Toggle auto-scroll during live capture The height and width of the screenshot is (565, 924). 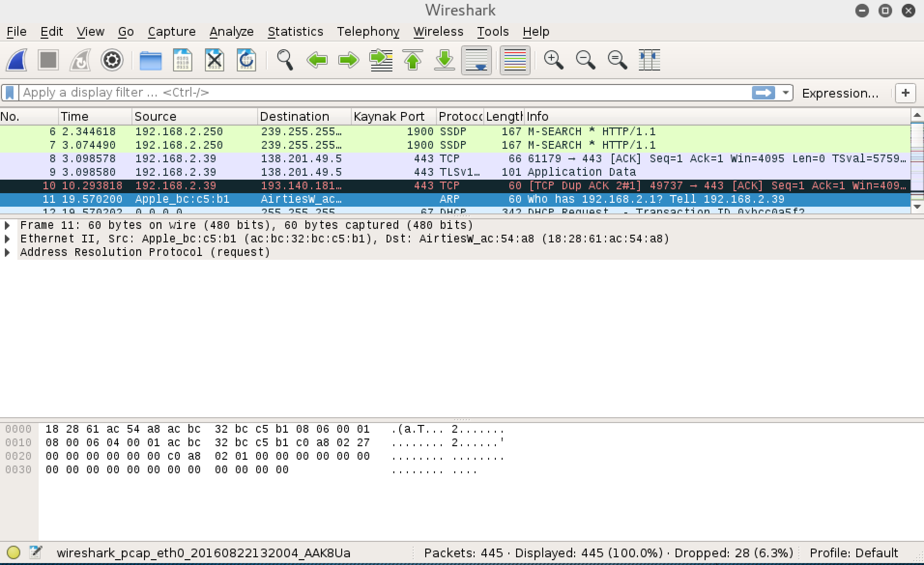pyautogui.click(x=476, y=60)
